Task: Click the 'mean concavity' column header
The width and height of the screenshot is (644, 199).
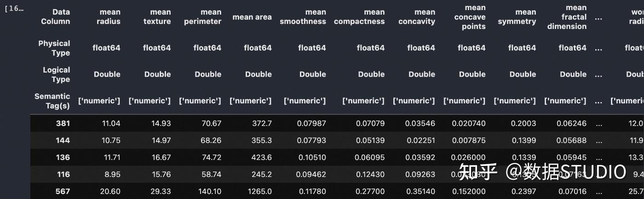Action: tap(417, 17)
